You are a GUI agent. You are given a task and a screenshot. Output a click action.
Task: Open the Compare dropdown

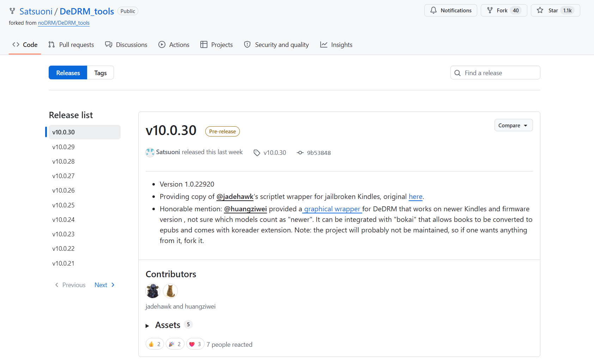click(x=514, y=125)
